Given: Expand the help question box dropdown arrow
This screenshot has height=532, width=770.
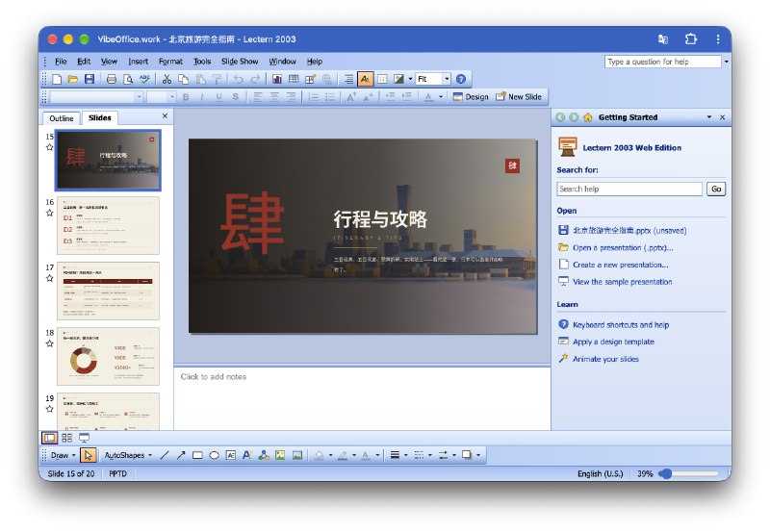Looking at the screenshot, I should [x=726, y=62].
